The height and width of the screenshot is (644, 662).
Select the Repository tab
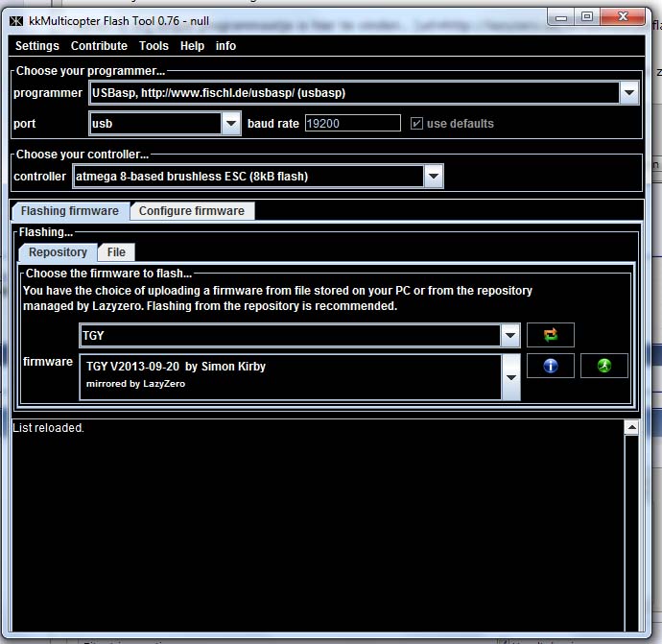pos(58,252)
